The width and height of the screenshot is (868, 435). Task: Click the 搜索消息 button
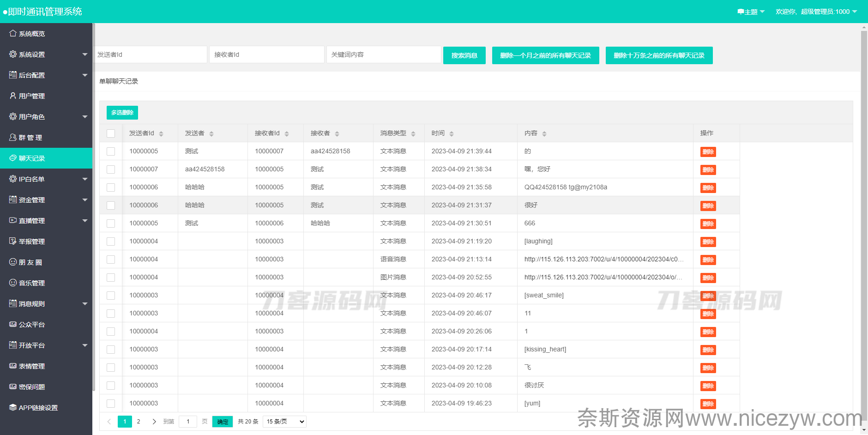(x=464, y=55)
